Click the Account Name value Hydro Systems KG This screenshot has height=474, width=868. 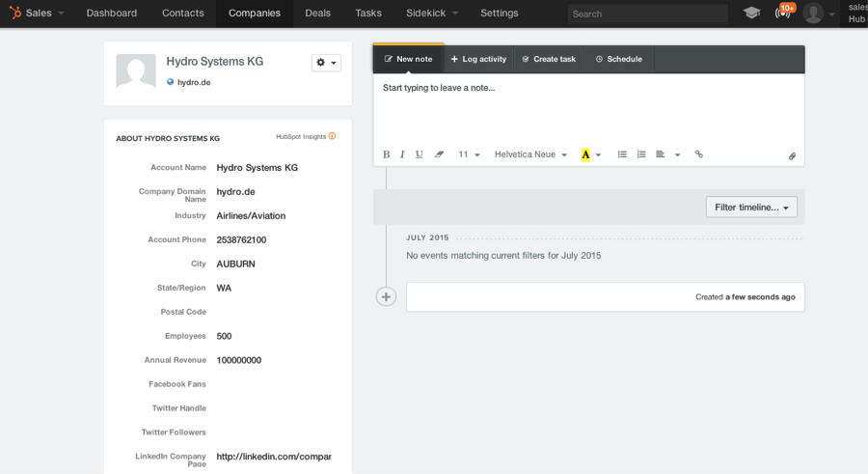257,167
